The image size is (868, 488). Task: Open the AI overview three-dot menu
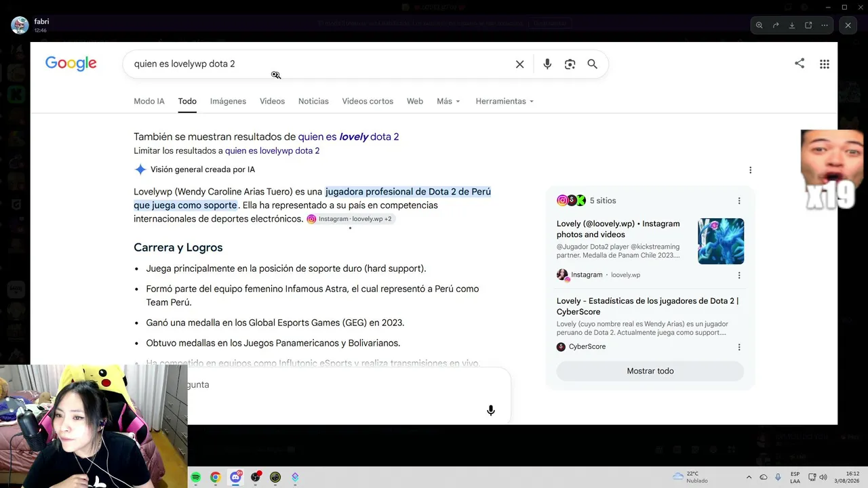pos(750,170)
